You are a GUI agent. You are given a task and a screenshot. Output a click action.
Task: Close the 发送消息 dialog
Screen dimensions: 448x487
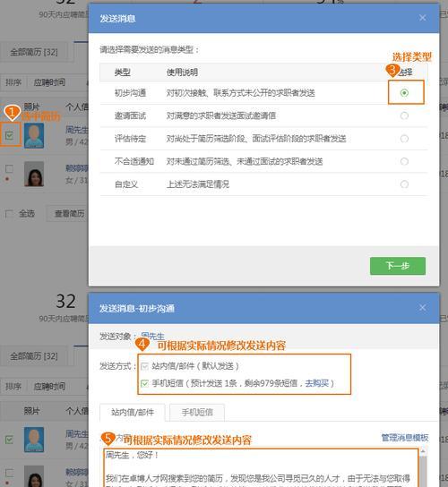[x=422, y=18]
